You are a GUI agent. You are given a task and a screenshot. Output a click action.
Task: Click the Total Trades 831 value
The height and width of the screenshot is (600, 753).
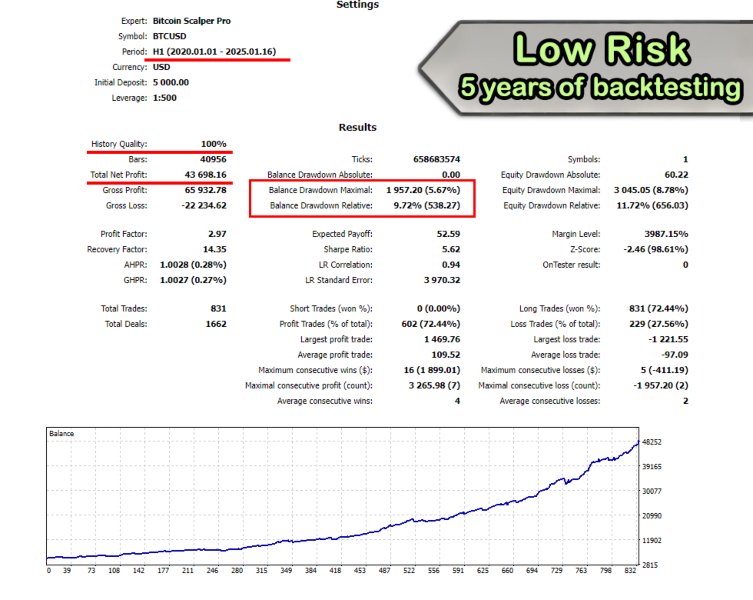tap(219, 308)
